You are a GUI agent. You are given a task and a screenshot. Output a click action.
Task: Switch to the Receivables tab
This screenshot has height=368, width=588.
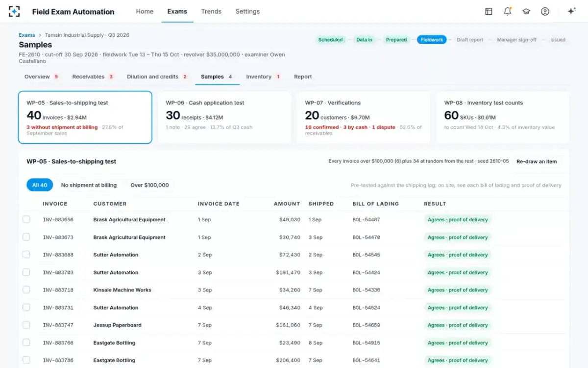click(93, 77)
